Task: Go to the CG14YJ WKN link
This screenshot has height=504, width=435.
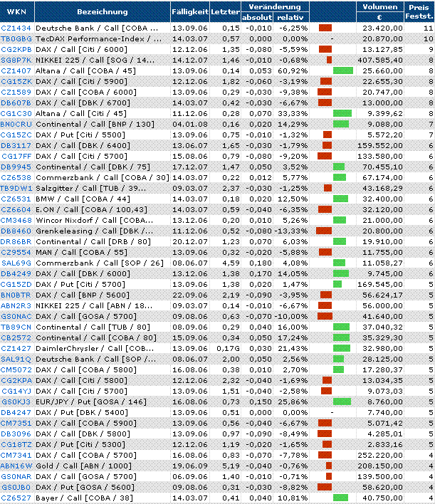Action: tap(16, 392)
